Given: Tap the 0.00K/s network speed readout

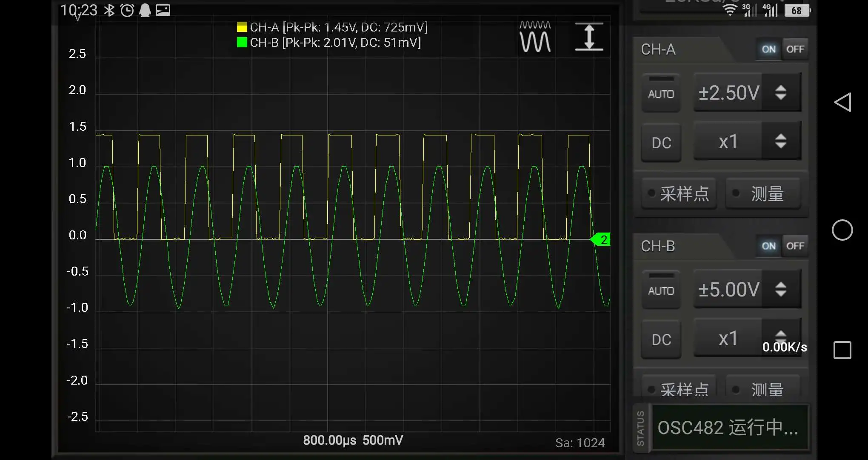Looking at the screenshot, I should point(785,347).
